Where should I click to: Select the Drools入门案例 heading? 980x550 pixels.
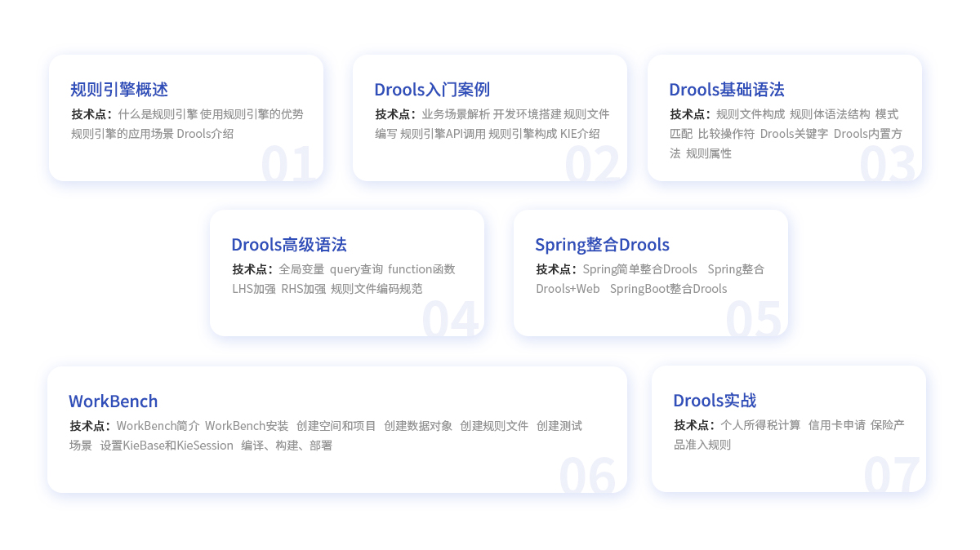(x=432, y=90)
